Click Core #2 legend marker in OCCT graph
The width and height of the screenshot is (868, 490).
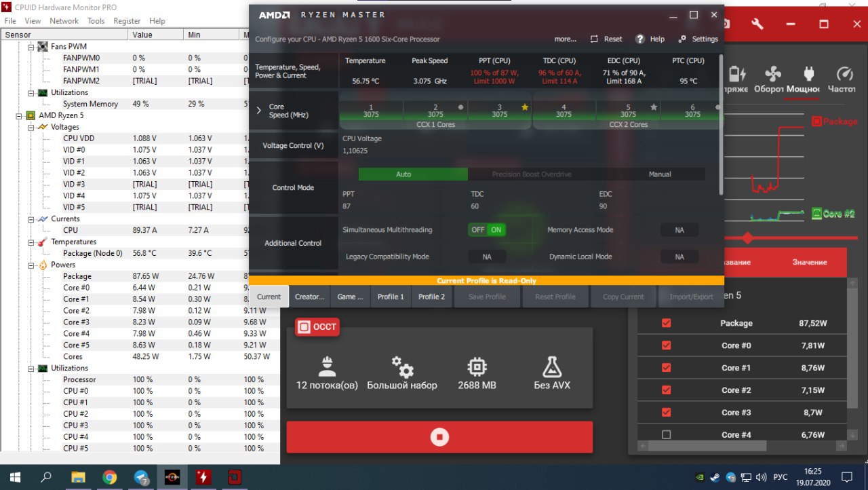click(x=817, y=214)
